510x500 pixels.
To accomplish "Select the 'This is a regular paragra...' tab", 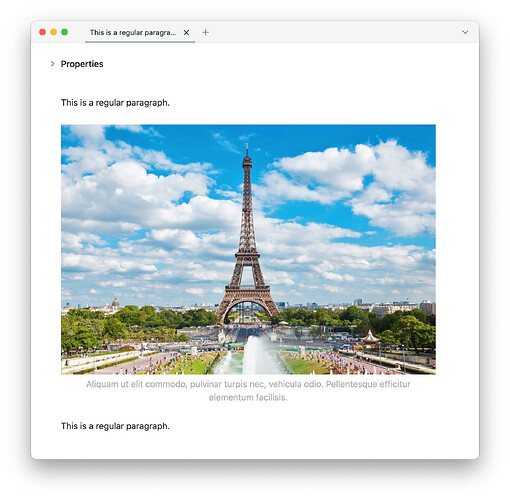I will click(x=133, y=32).
